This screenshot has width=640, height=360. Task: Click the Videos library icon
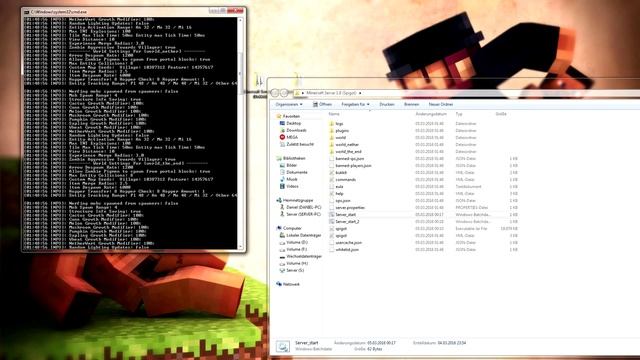point(282,186)
